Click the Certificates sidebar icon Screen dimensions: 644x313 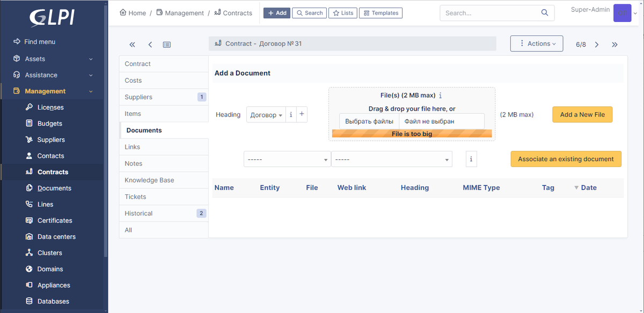pos(29,220)
